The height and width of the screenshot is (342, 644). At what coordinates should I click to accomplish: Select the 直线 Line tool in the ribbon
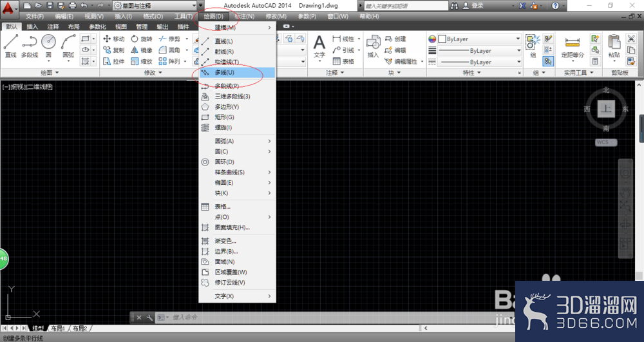point(11,46)
